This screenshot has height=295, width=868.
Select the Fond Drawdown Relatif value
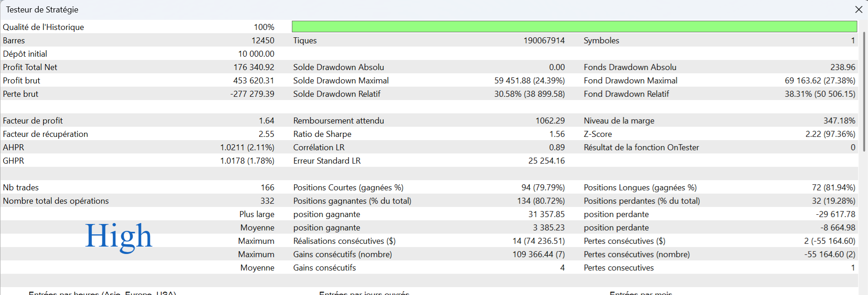tap(820, 94)
